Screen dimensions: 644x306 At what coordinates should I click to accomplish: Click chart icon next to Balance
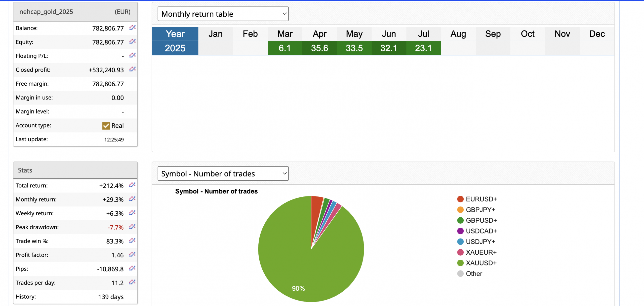coord(132,27)
